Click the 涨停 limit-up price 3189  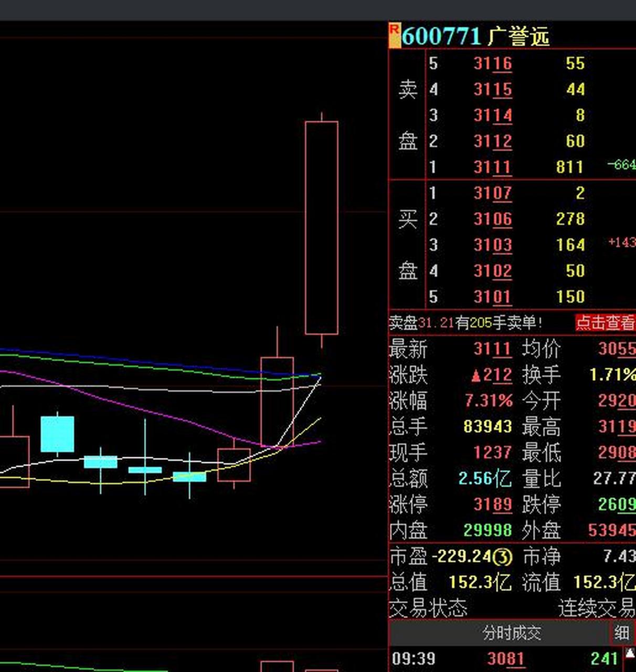pos(492,505)
